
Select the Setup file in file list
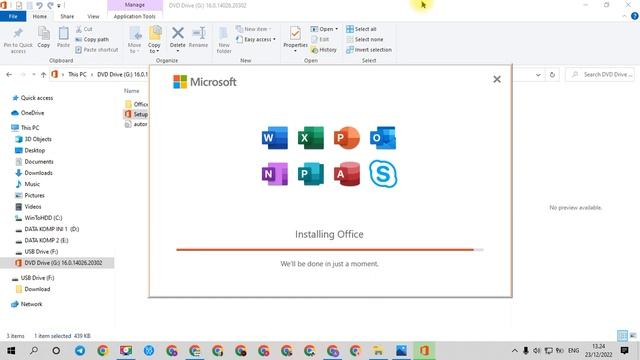(136, 114)
